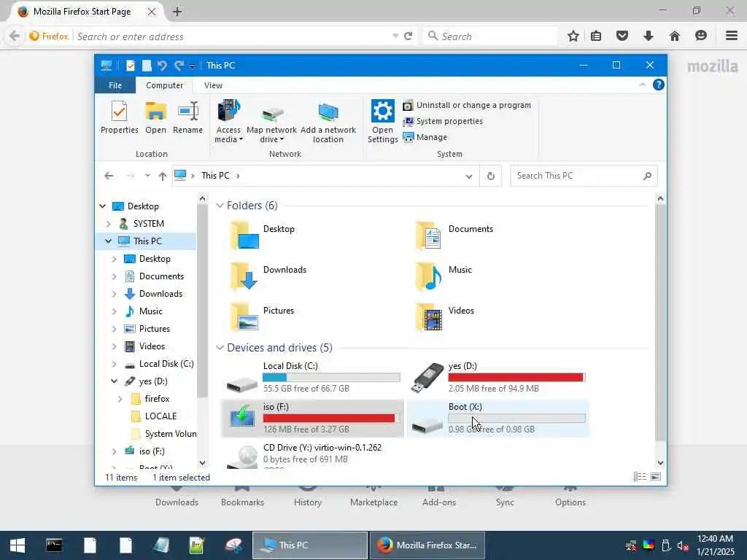Viewport: 747px width, 560px height.
Task: Open the Firefox hamburger menu
Action: (732, 36)
